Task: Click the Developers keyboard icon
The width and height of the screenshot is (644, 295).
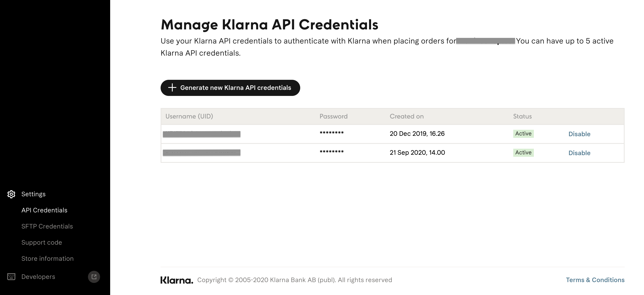Action: pos(11,276)
